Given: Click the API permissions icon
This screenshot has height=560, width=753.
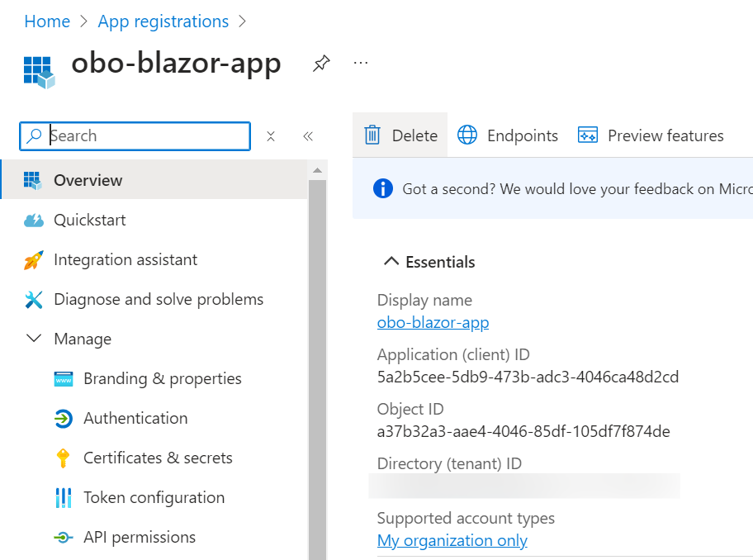Looking at the screenshot, I should 64,537.
